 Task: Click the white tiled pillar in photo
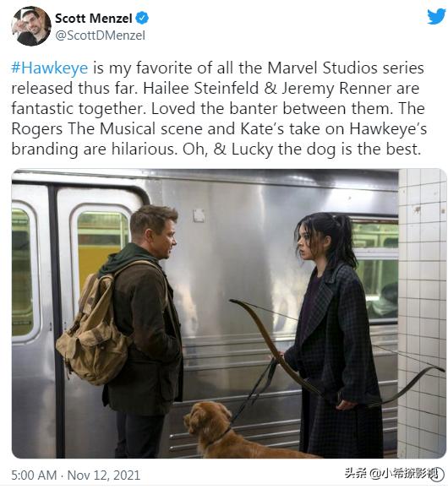[422, 313]
